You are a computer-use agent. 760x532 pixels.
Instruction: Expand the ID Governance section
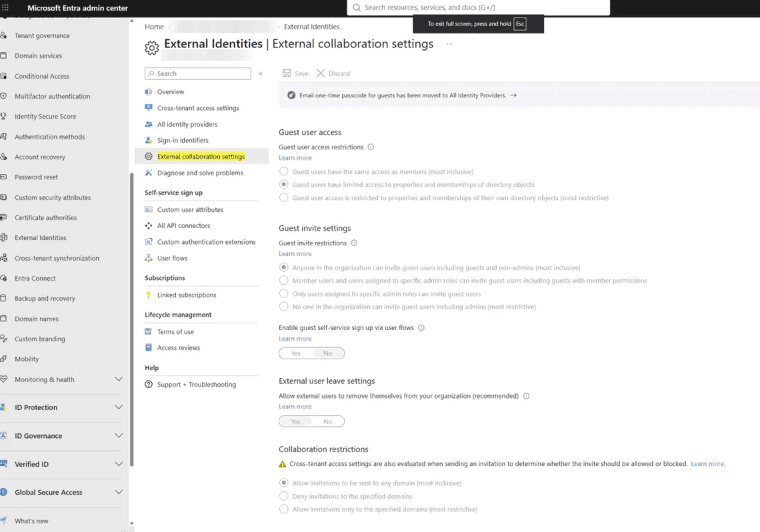(118, 435)
